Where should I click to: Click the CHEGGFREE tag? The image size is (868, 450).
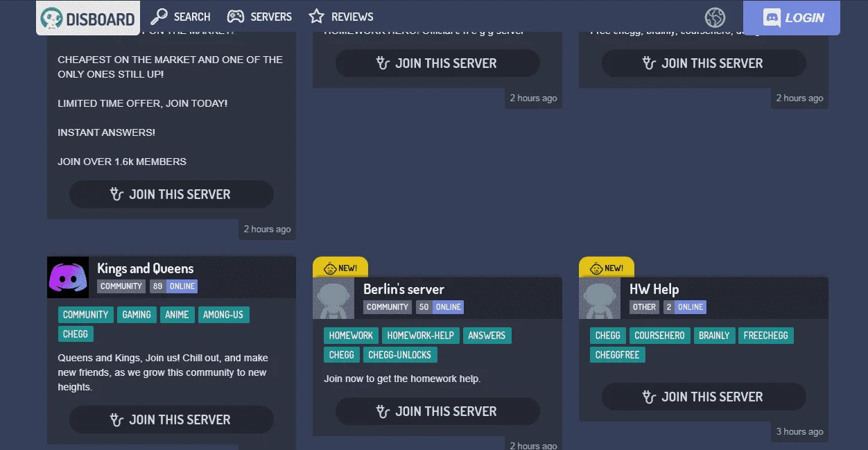coord(618,355)
